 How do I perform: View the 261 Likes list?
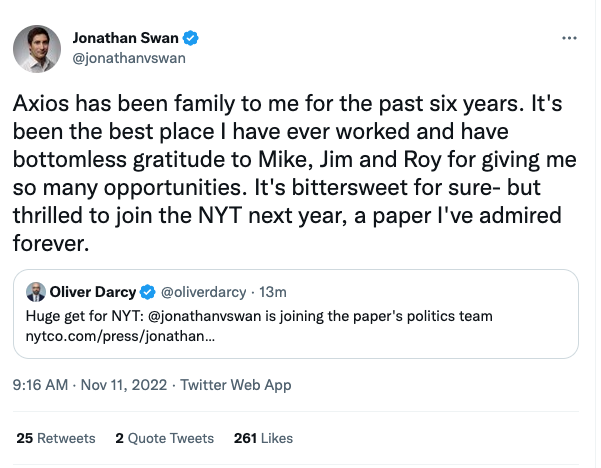click(262, 438)
